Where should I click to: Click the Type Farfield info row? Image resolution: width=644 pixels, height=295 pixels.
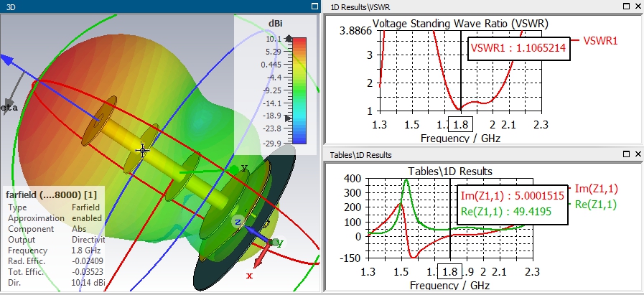tap(54, 207)
